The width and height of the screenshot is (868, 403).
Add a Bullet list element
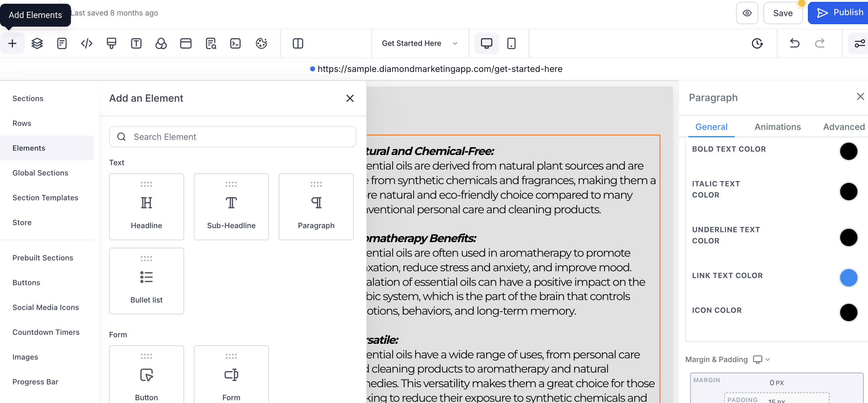point(147,281)
